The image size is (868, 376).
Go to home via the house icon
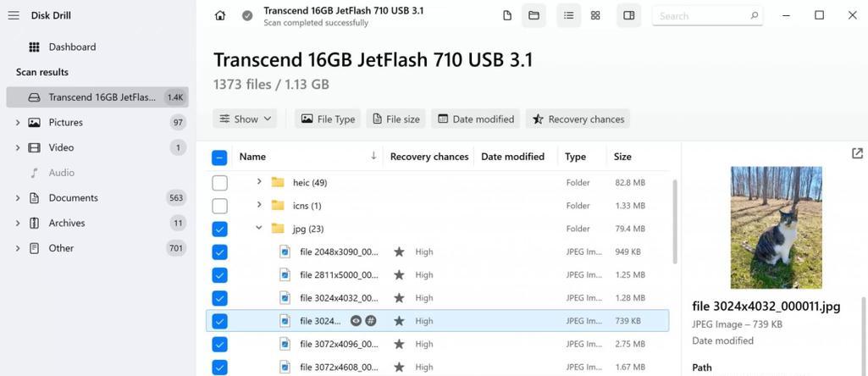[220, 15]
